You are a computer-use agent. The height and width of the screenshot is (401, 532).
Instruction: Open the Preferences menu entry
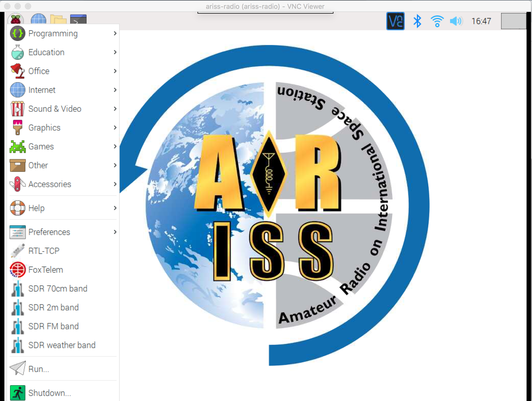(x=63, y=232)
